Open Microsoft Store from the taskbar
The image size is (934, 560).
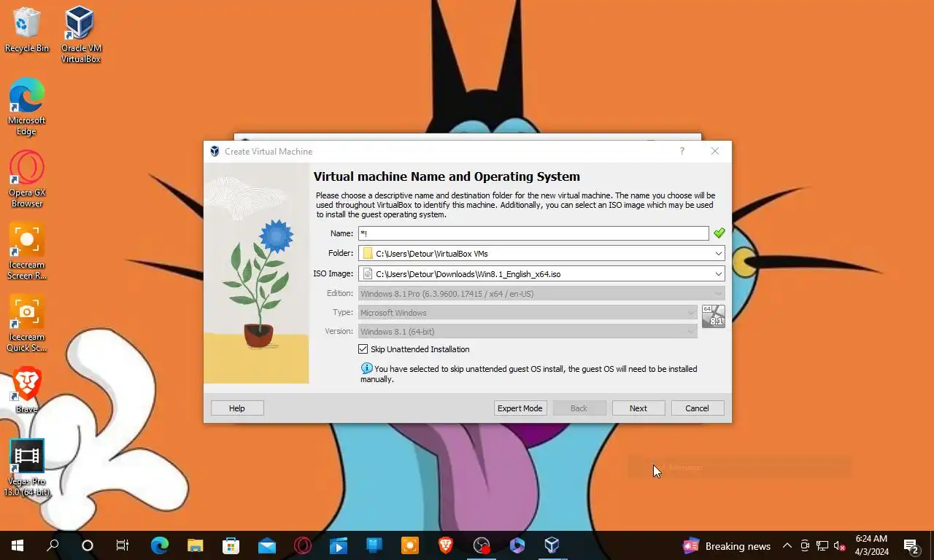coord(231,545)
